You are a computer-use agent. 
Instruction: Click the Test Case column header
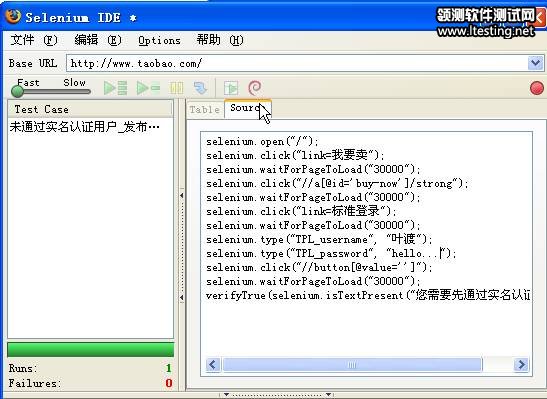click(x=90, y=109)
